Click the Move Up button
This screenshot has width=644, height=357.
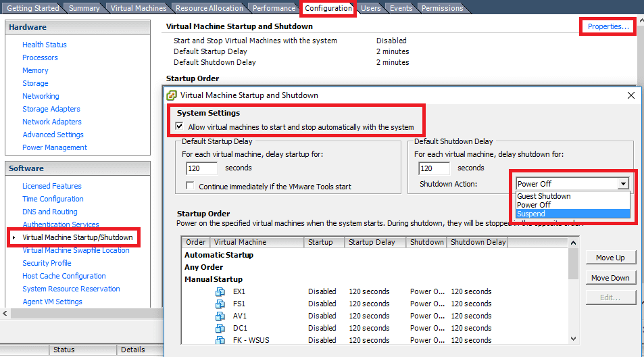coord(610,258)
